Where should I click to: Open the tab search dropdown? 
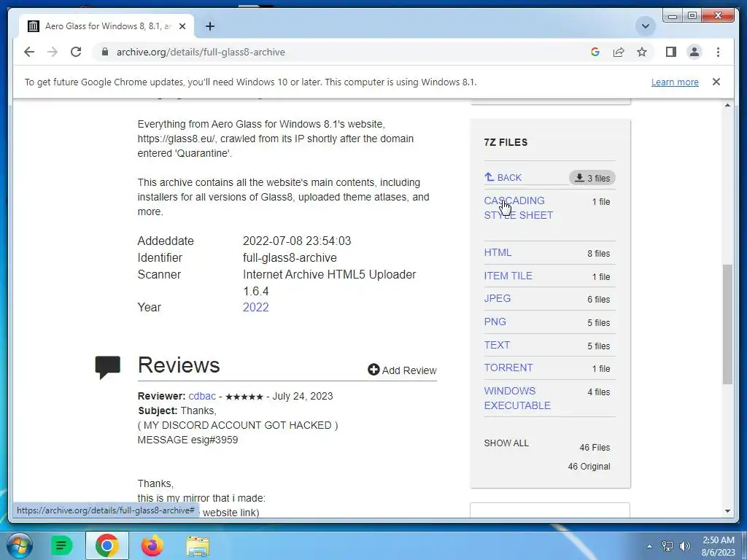click(x=646, y=26)
